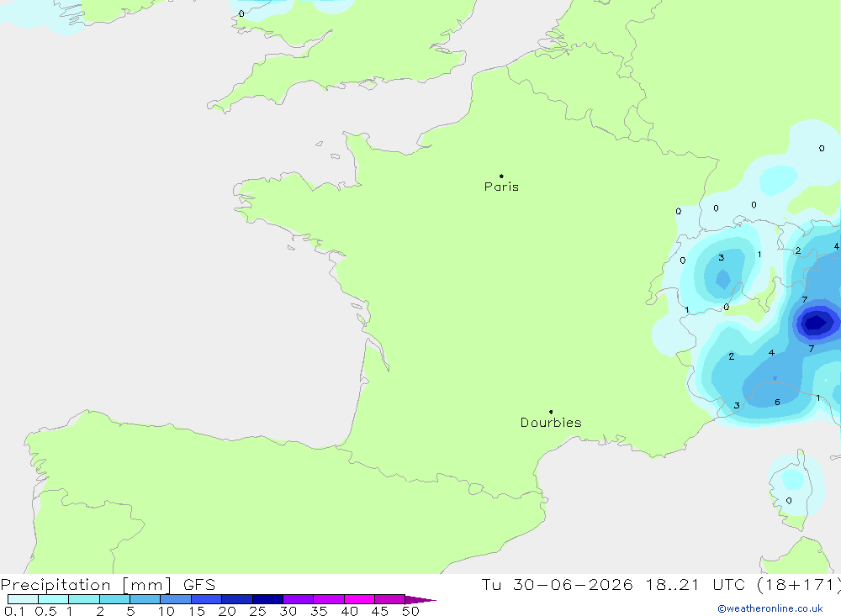Click the GFS model name

click(199, 585)
